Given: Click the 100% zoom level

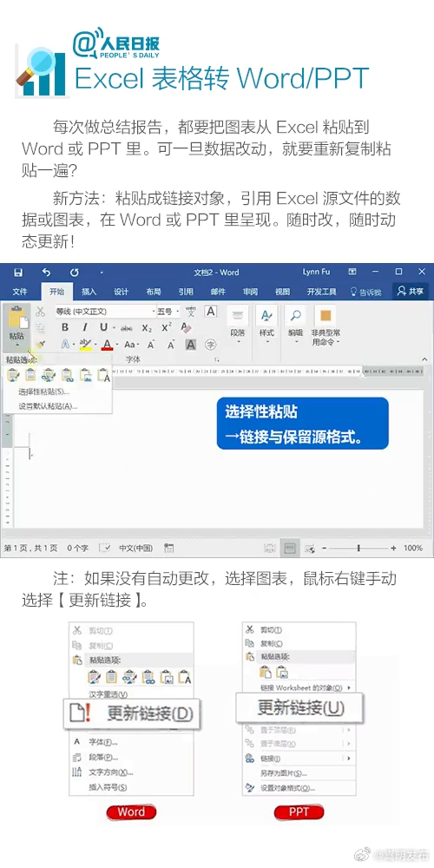Looking at the screenshot, I should [413, 548].
